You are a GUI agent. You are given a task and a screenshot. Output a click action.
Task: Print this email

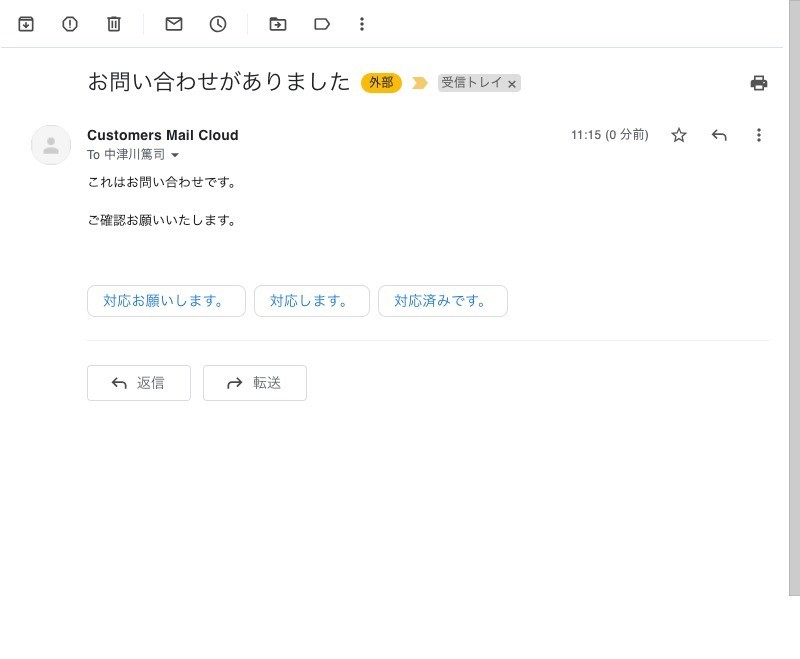tap(759, 84)
